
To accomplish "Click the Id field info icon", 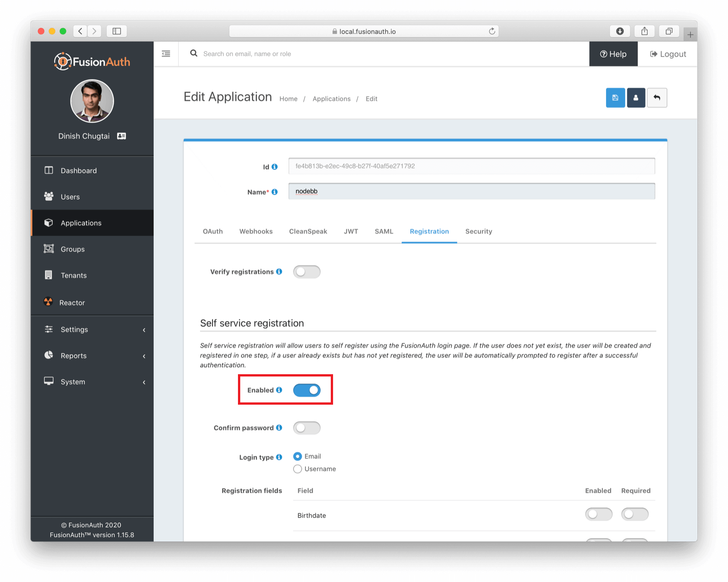I will 274,167.
